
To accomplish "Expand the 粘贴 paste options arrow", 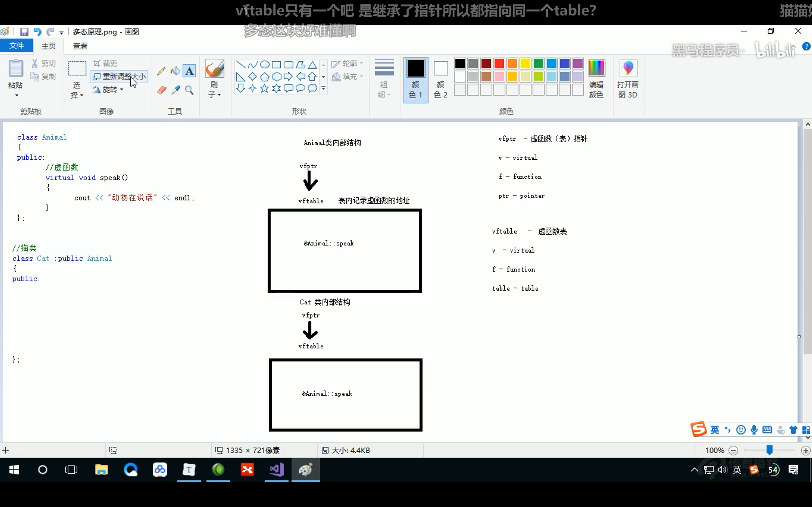I will click(x=16, y=95).
